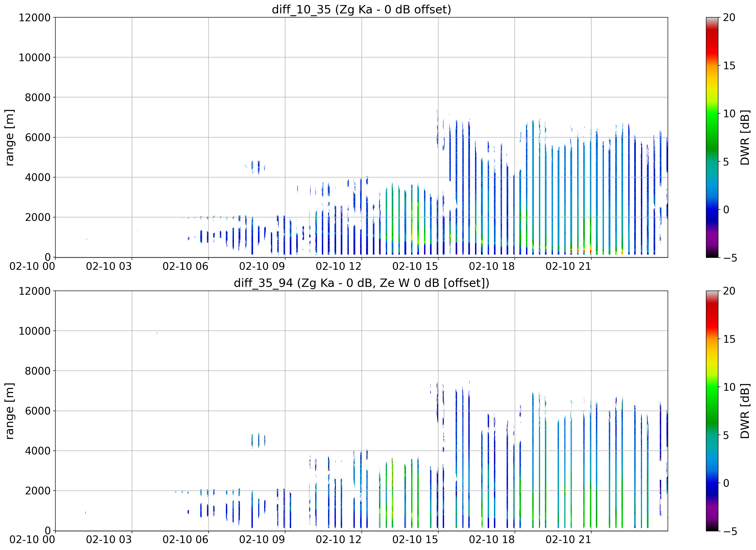Click "02-10 09" on the top plot's time axis

[x=262, y=266]
